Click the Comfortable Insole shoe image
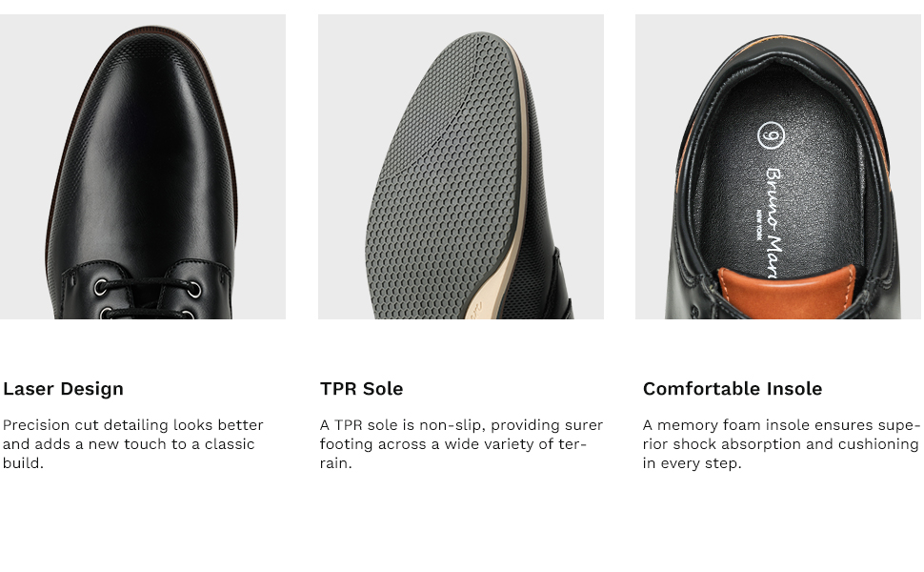 (x=778, y=167)
